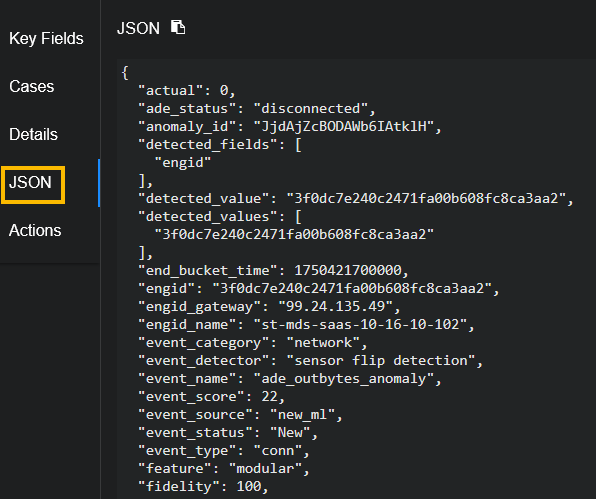This screenshot has height=499, width=596.
Task: Click the event_score value 22
Action: click(x=269, y=397)
